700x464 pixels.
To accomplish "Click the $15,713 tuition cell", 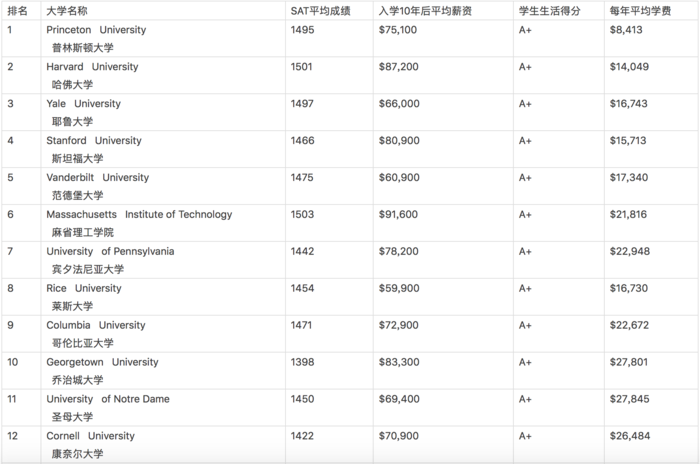I will click(628, 141).
